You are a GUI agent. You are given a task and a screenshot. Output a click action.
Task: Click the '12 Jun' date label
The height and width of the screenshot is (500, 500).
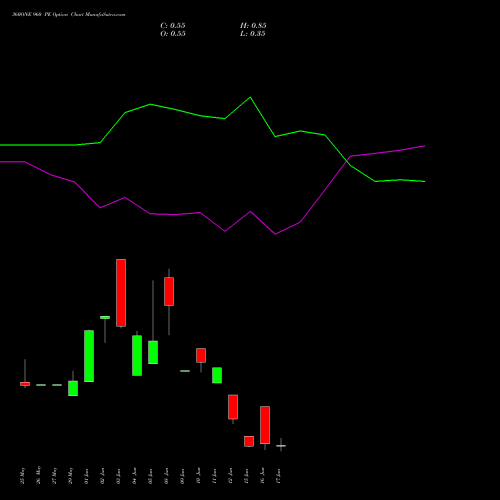(230, 476)
